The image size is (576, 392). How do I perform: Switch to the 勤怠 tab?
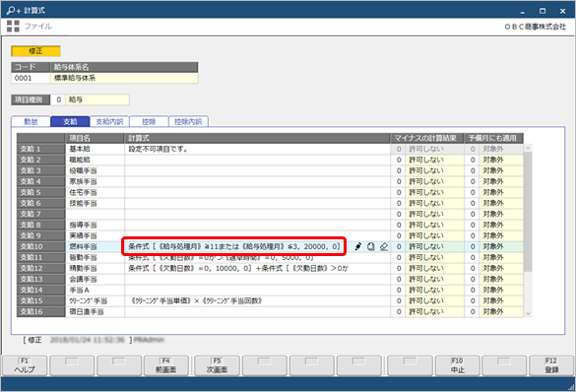tap(31, 121)
